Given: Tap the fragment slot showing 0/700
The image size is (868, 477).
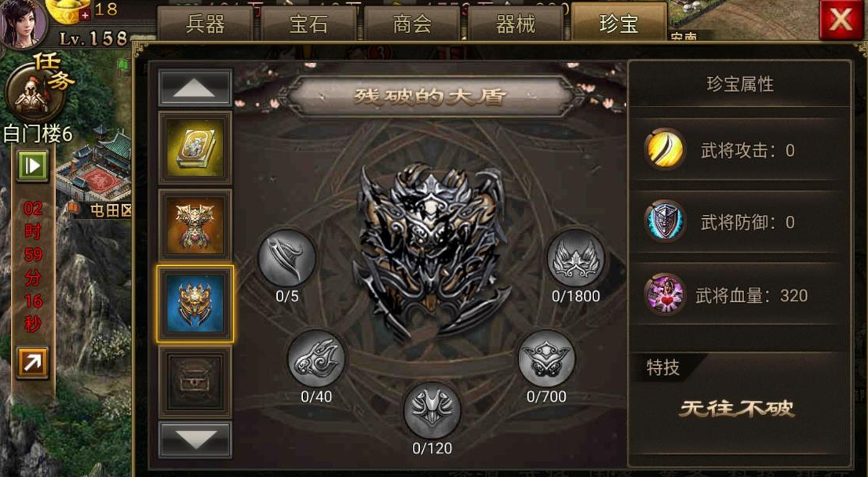Looking at the screenshot, I should click(x=546, y=359).
